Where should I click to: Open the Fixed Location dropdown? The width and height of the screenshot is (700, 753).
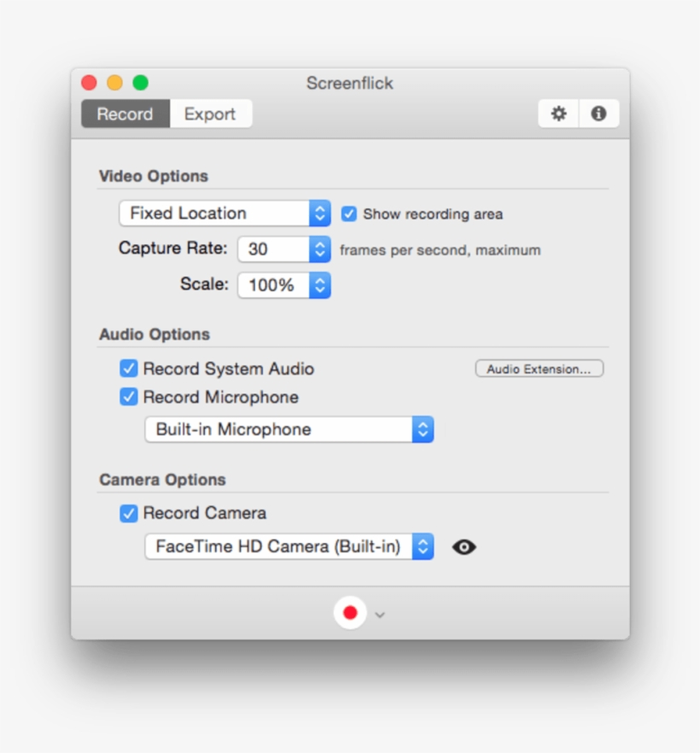pyautogui.click(x=225, y=213)
